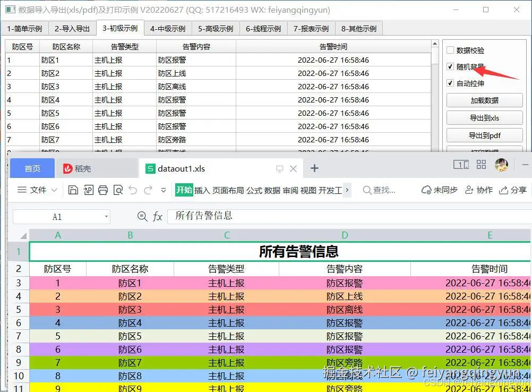Screen dimensions: 532x392
Task: Click the Redo arrow icon
Action: pyautogui.click(x=147, y=190)
